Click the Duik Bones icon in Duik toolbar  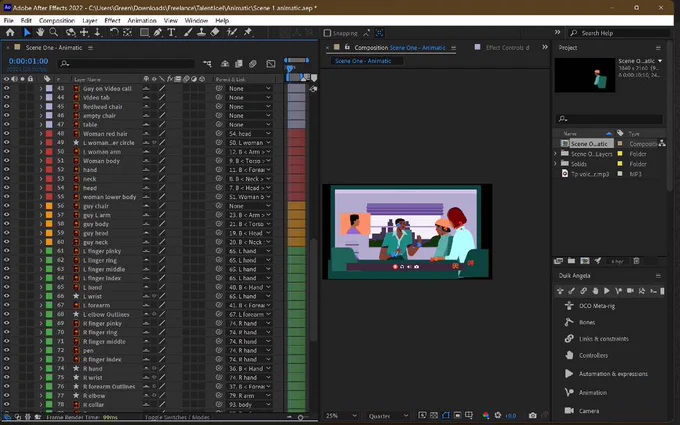coord(572,291)
